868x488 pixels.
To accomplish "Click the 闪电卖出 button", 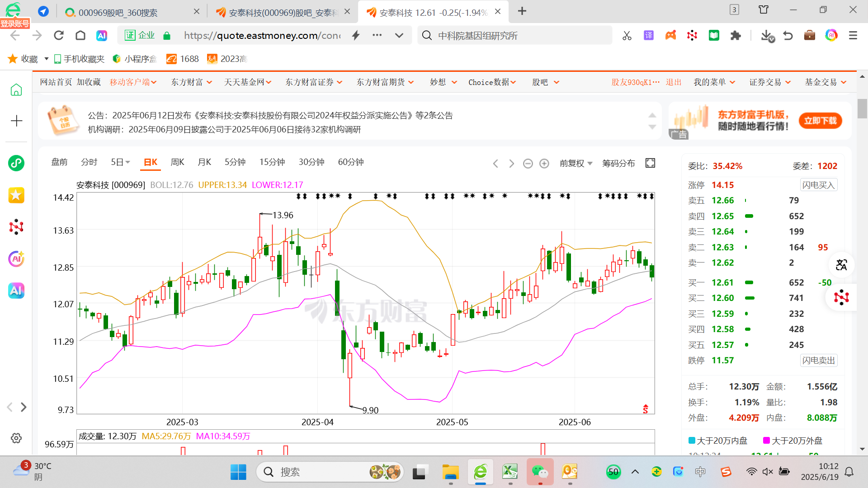I will click(818, 360).
